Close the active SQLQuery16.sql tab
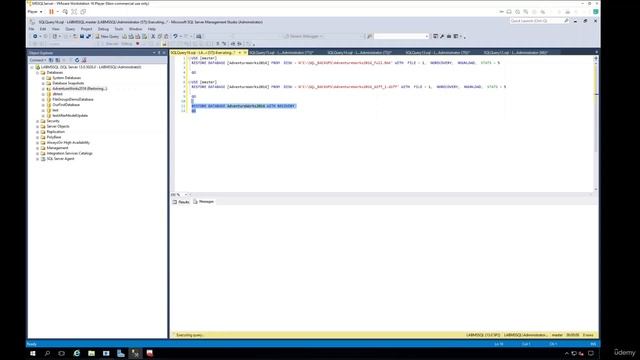 (x=245, y=53)
